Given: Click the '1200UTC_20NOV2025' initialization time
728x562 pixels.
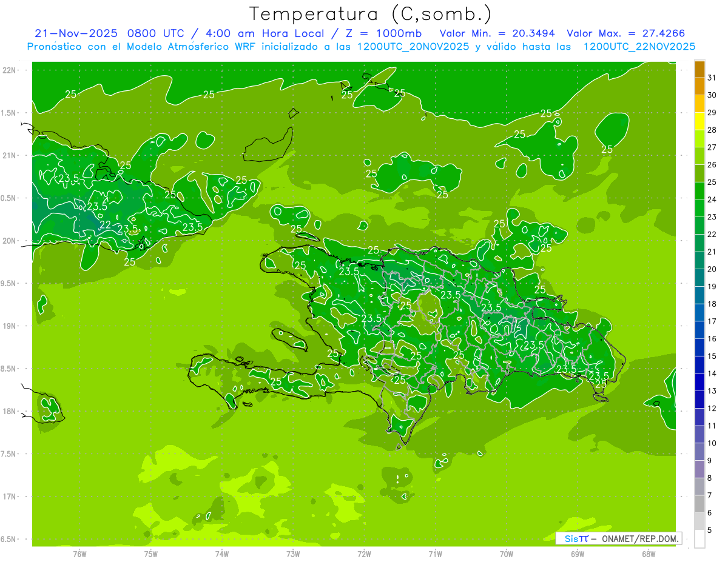Looking at the screenshot, I should point(413,47).
